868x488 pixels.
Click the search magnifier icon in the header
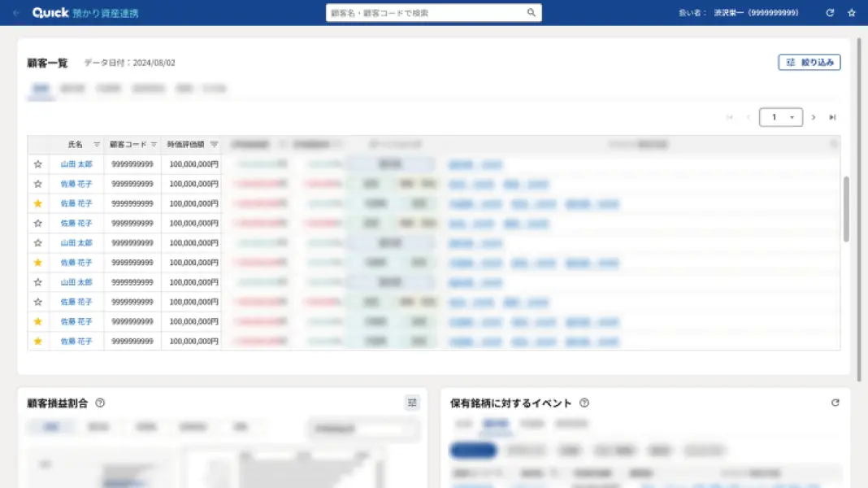pos(531,13)
